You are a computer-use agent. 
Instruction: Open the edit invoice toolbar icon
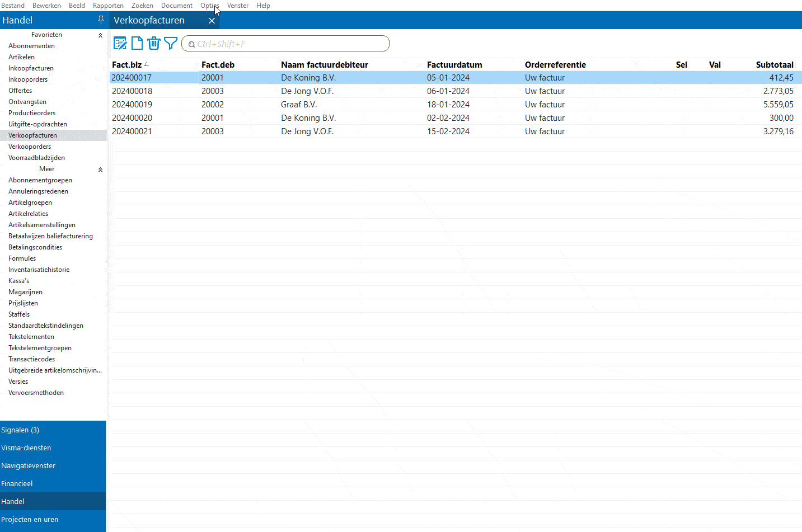(x=120, y=43)
